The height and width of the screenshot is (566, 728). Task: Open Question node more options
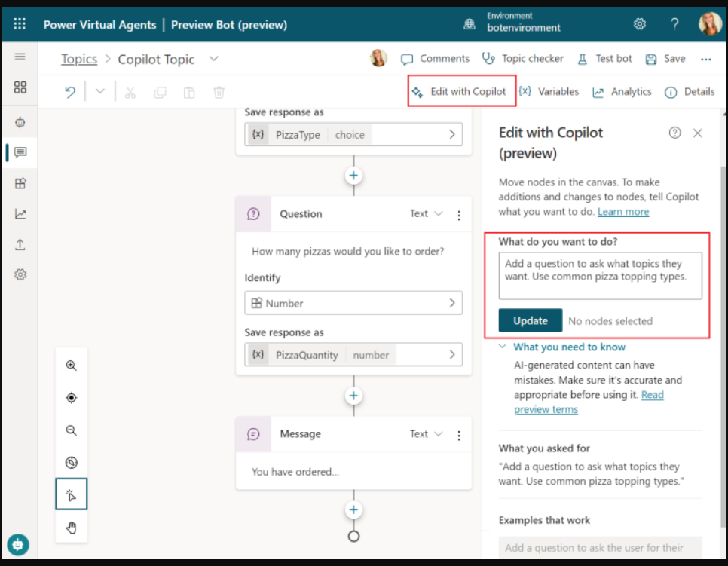coord(459,215)
